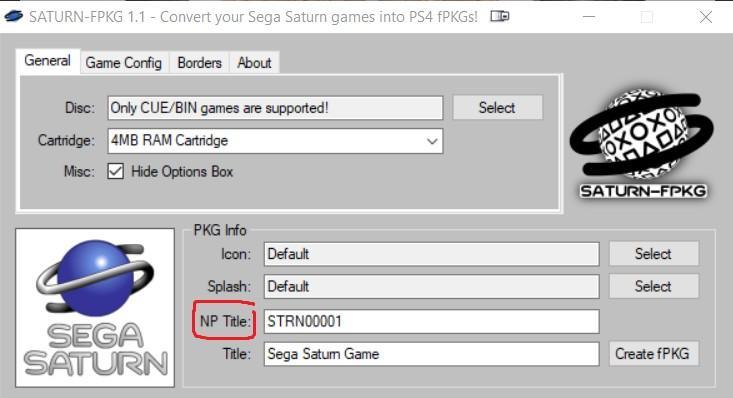Select the General tab

pyautogui.click(x=48, y=61)
